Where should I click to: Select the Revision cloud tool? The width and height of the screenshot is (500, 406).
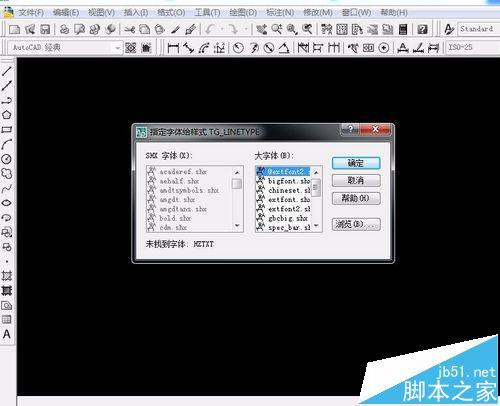7,174
